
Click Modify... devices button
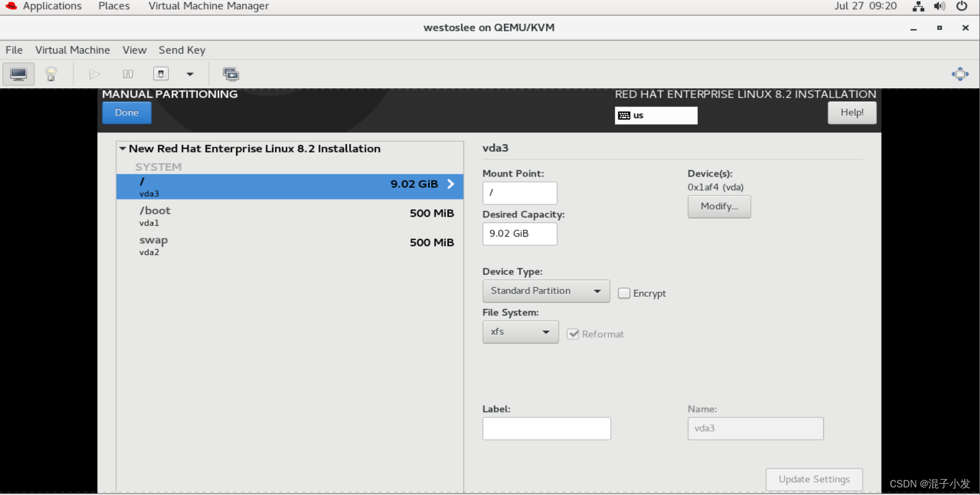point(719,207)
